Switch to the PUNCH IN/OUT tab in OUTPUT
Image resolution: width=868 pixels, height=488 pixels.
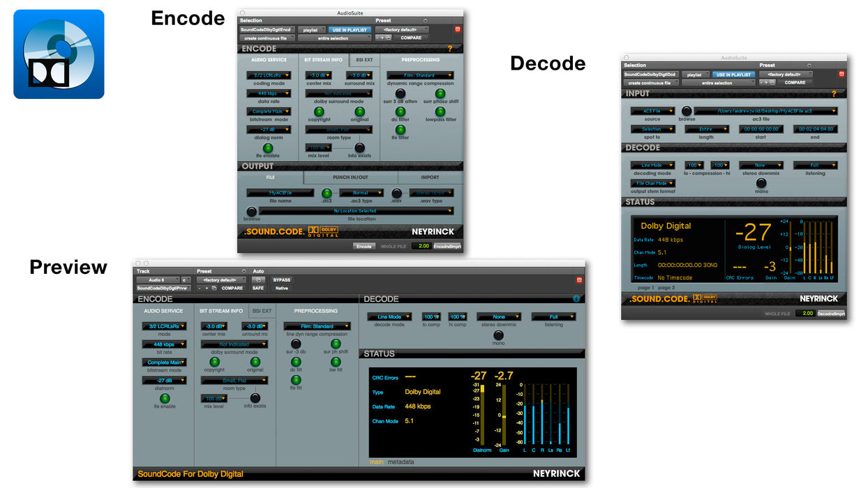tap(350, 179)
